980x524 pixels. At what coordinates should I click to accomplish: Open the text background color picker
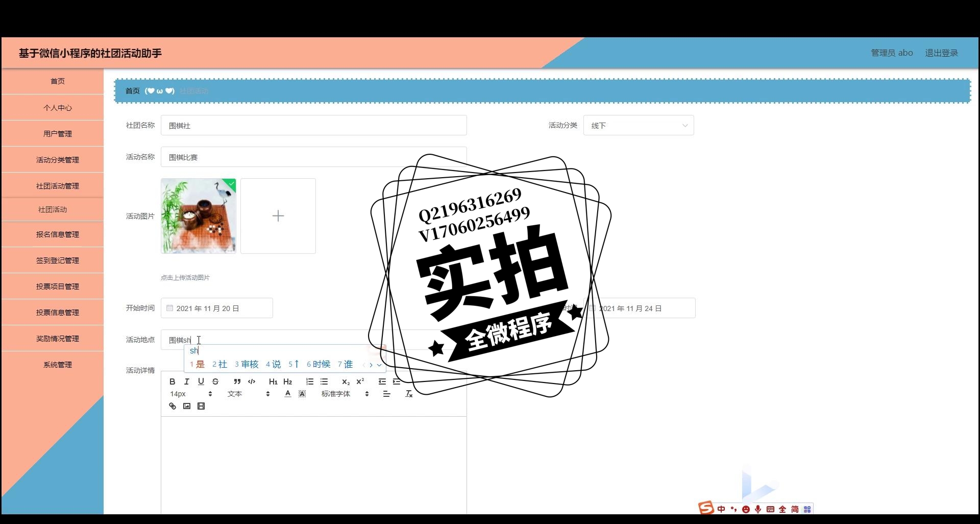tap(302, 394)
